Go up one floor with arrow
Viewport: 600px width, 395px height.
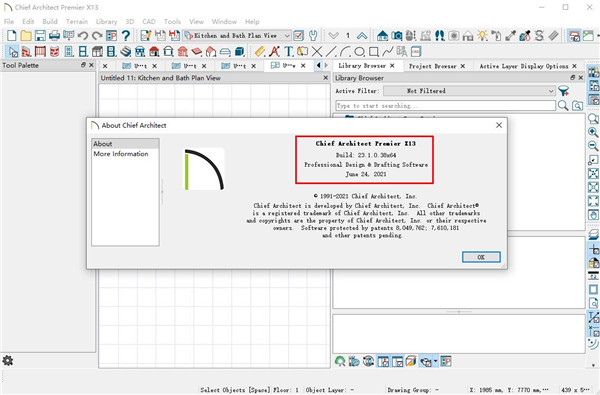[x=362, y=36]
